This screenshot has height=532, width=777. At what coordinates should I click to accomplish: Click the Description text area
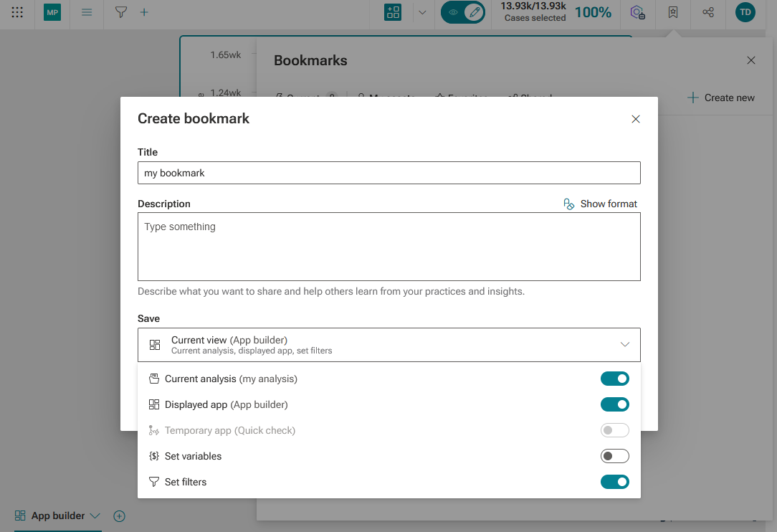(x=389, y=247)
